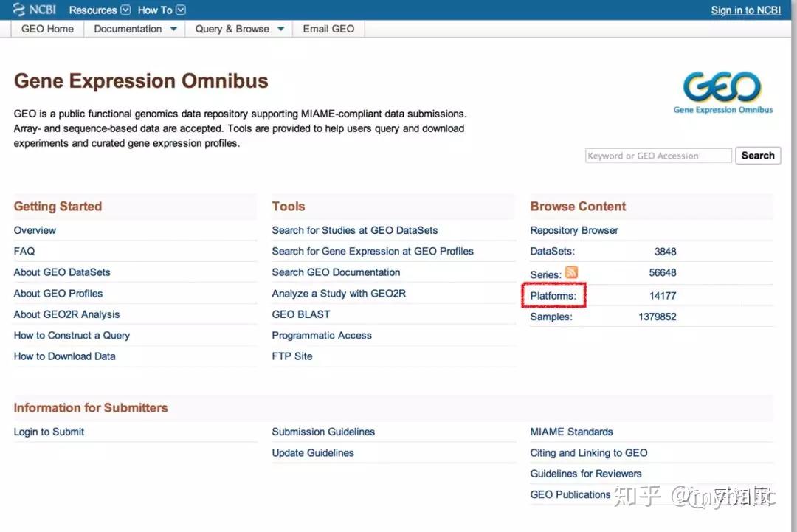Open Search GEO Documentation link

click(x=336, y=272)
